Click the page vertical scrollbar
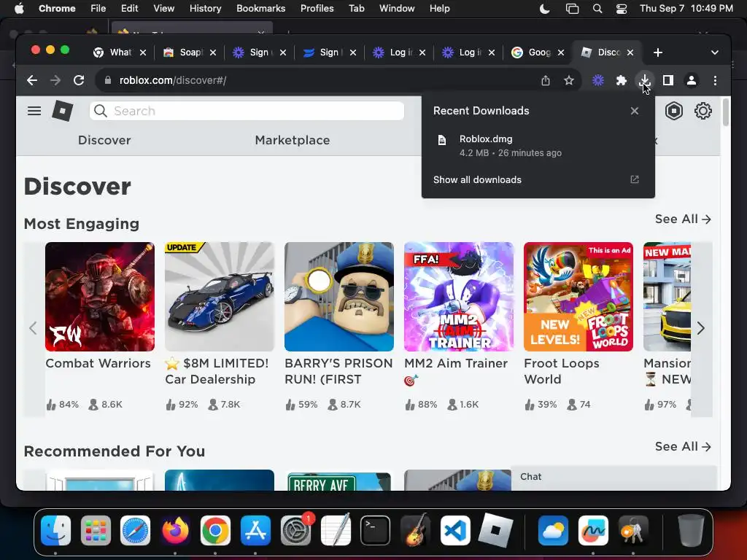Viewport: 747px width, 560px height. tap(726, 112)
